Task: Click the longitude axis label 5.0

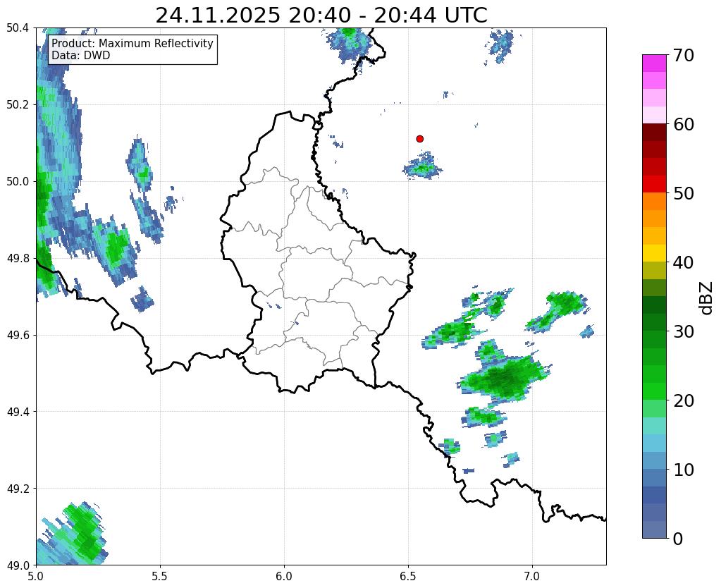Action: tap(36, 576)
